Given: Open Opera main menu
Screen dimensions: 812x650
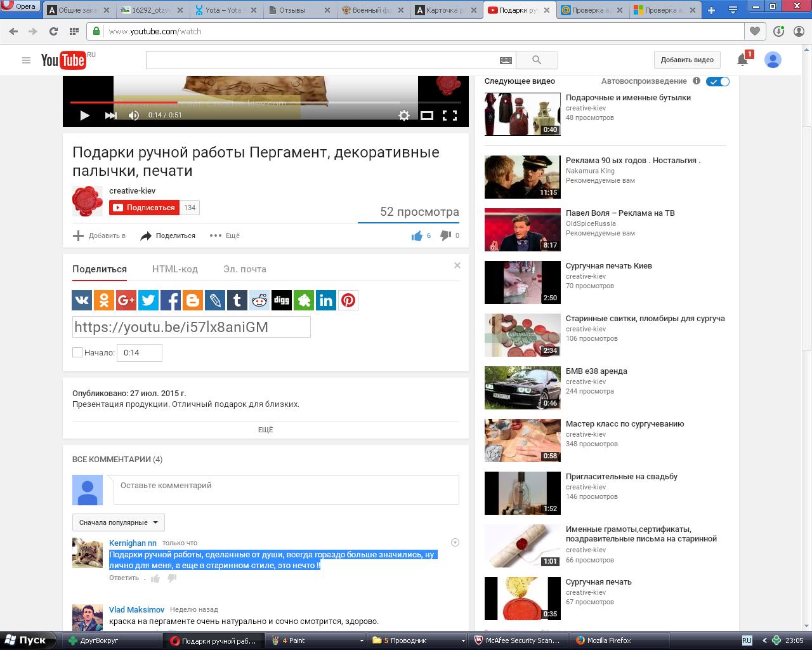Looking at the screenshot, I should tap(19, 7).
